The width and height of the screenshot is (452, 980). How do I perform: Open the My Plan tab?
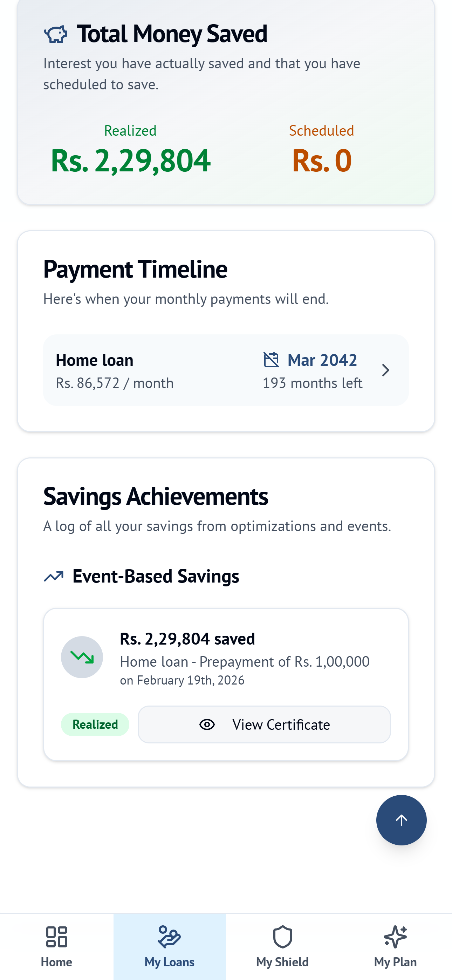(x=395, y=947)
